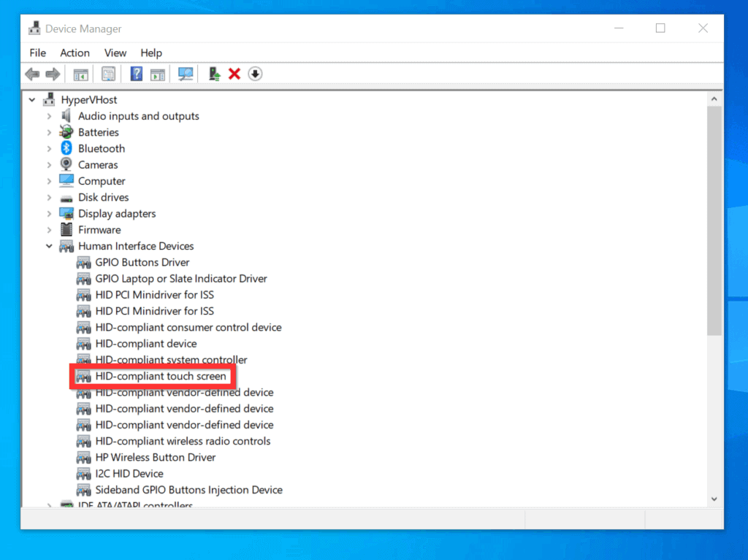Image resolution: width=748 pixels, height=560 pixels.
Task: Select HID-compliant consumer control device
Action: [x=188, y=327]
